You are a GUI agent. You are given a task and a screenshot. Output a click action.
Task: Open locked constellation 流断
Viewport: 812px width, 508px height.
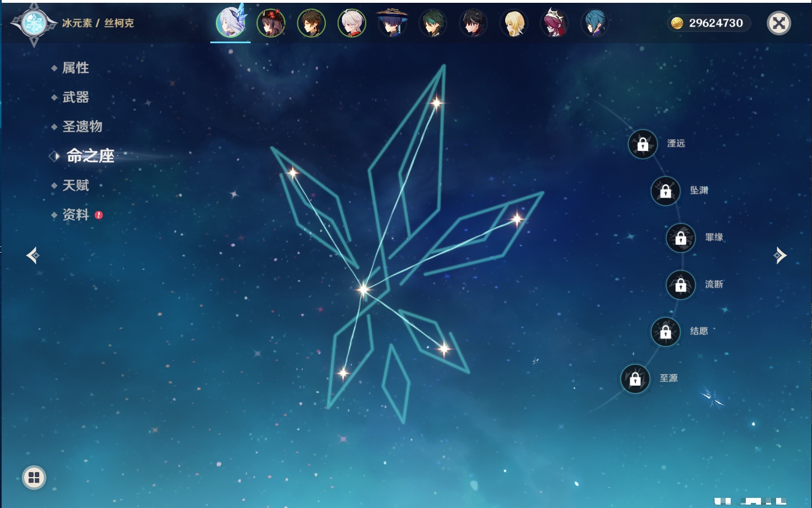tap(681, 285)
